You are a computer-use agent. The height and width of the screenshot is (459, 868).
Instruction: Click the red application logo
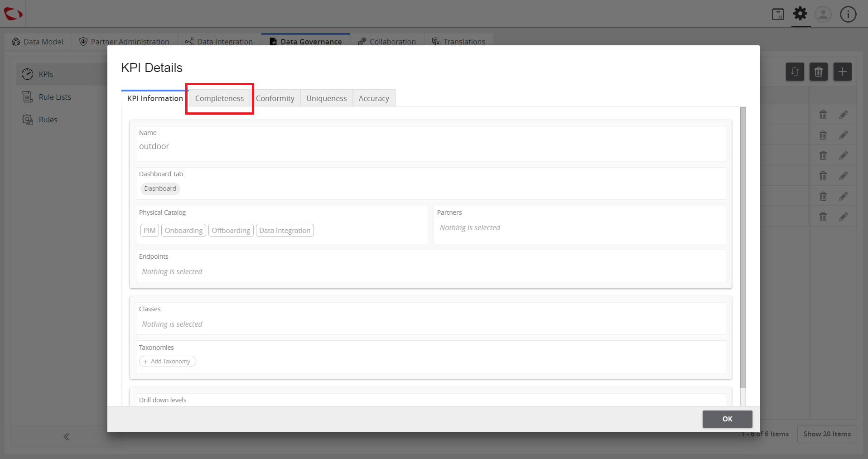(x=13, y=14)
